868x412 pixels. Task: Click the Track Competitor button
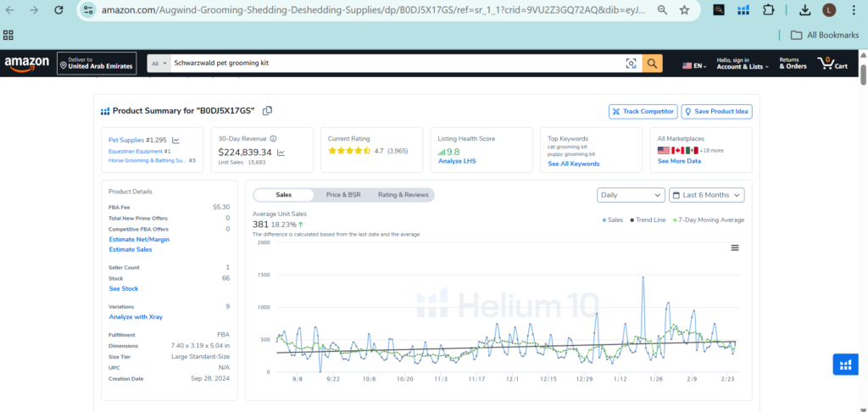[643, 111]
